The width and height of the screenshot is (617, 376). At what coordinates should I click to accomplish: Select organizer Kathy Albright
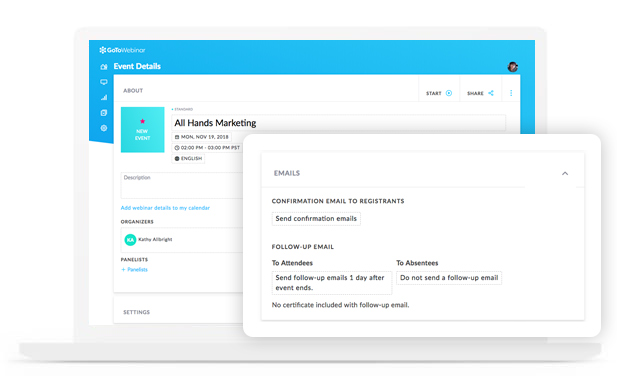click(x=155, y=239)
